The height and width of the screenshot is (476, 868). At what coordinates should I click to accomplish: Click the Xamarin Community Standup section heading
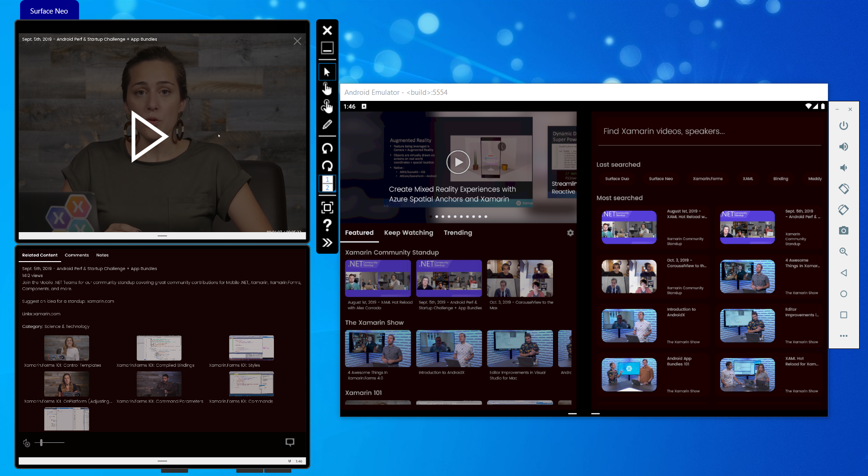pos(392,252)
